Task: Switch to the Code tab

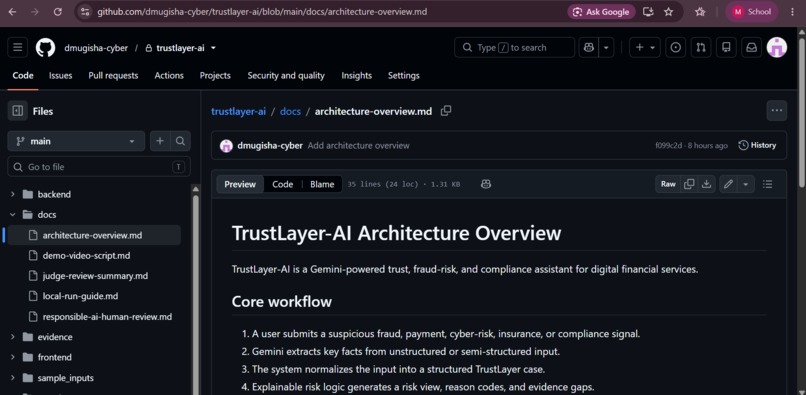Action: point(23,76)
